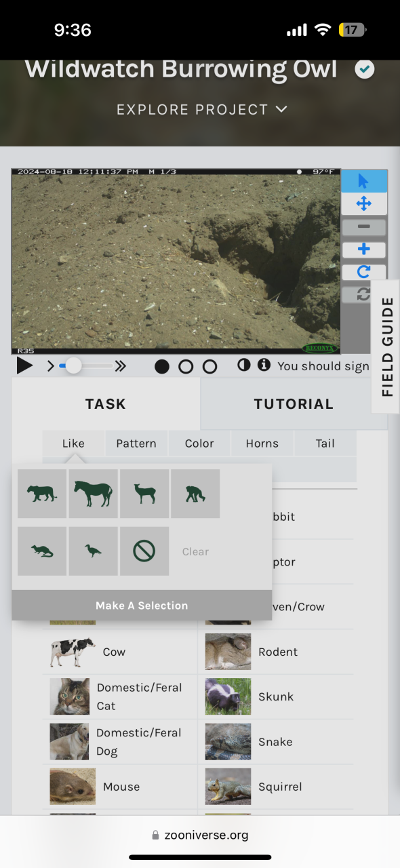Screen dimensions: 400x868
Task: Select the third frame dot
Action: tap(210, 367)
